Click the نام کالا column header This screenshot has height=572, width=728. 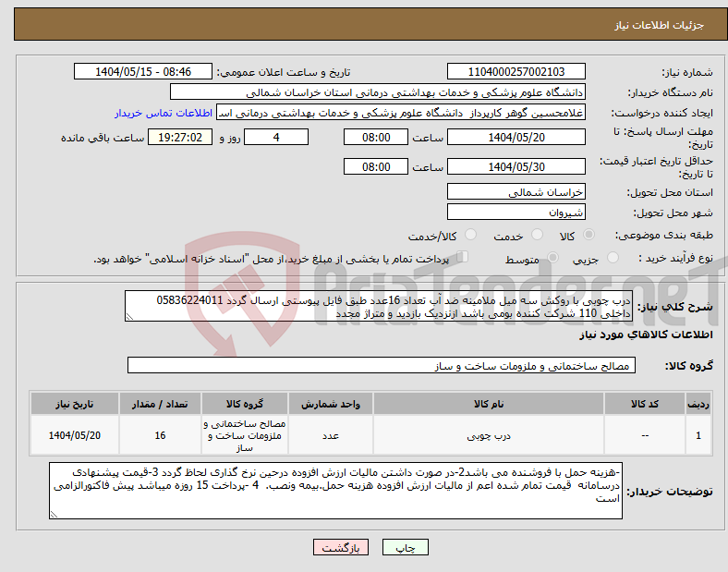(x=489, y=404)
